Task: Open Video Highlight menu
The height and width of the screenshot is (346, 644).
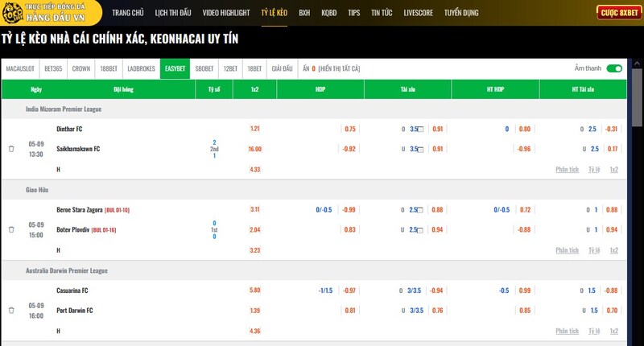Action: [x=226, y=13]
